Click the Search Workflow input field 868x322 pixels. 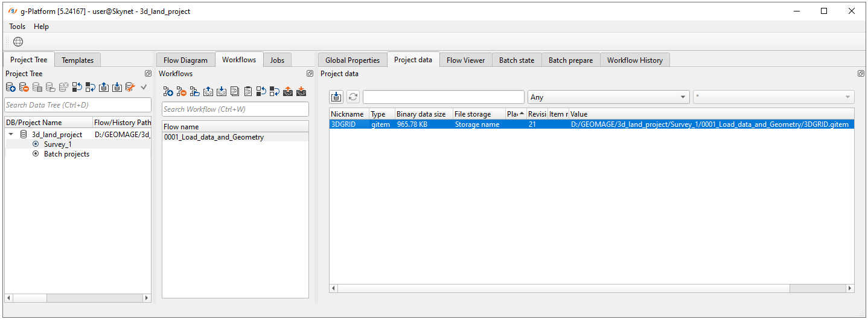point(235,109)
